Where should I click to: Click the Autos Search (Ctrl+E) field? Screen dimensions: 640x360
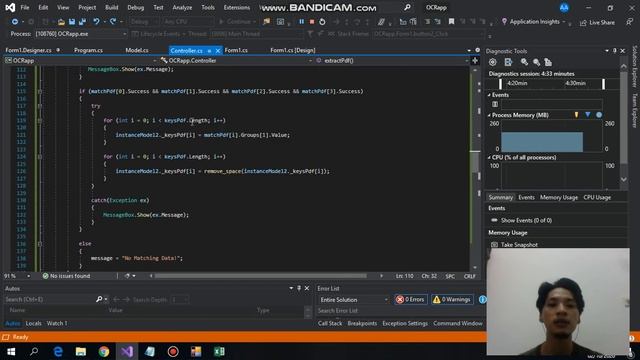coord(49,299)
